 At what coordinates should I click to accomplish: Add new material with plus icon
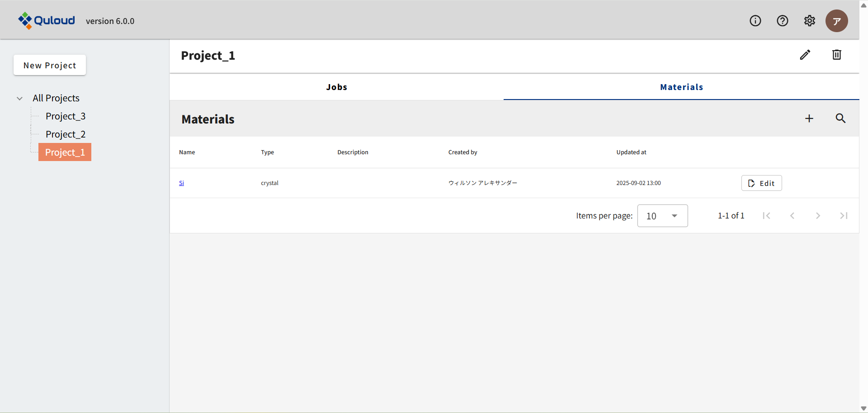point(809,119)
